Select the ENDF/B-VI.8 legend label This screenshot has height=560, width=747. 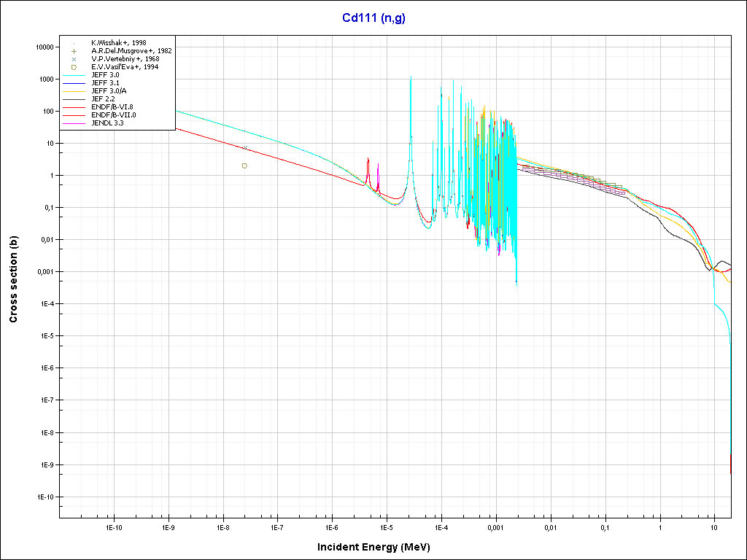[112, 107]
